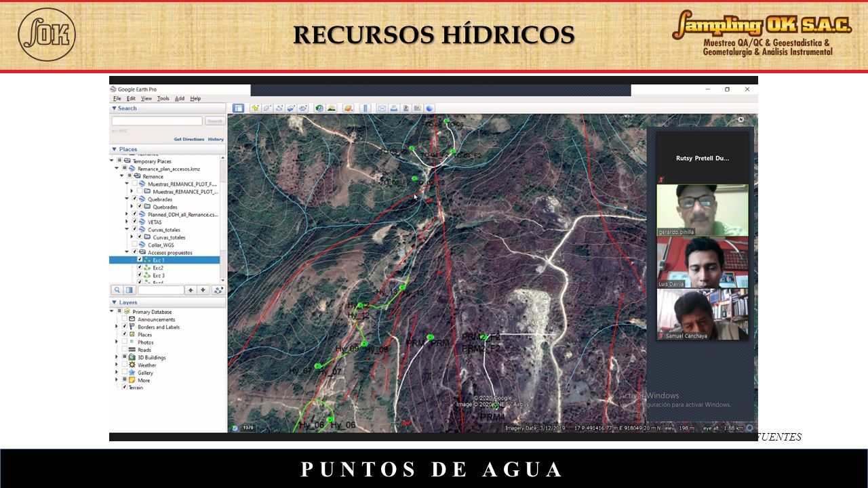Click the Record a Tour icon
Image resolution: width=868 pixels, height=488 pixels.
tap(303, 108)
